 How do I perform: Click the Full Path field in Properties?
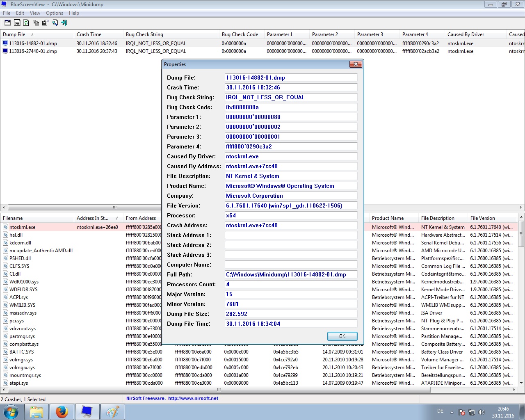(x=291, y=274)
